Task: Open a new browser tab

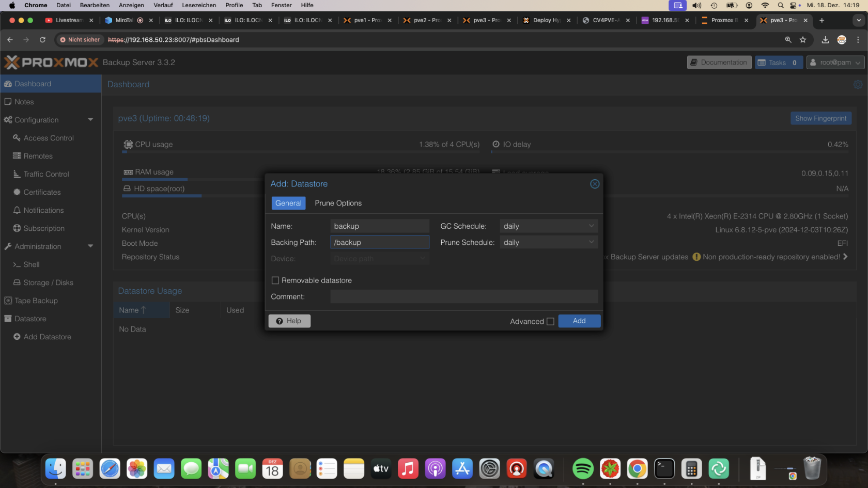Action: pos(822,20)
